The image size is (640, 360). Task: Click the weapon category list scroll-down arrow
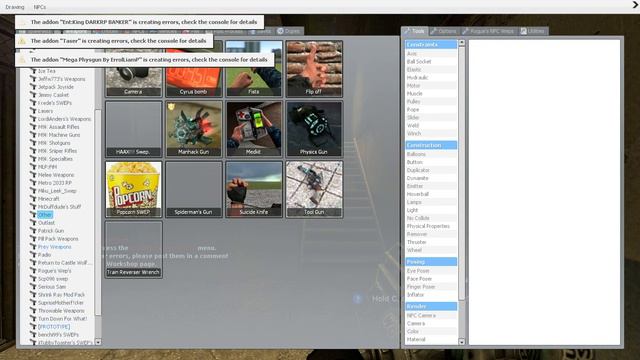tap(98, 342)
